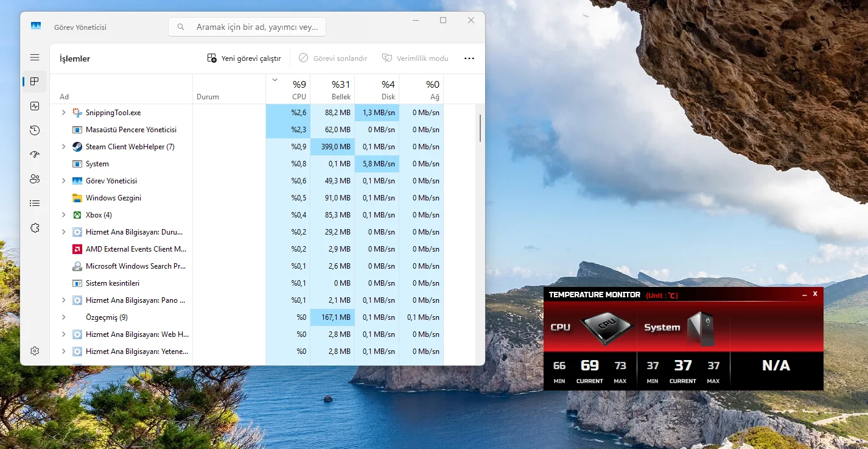Open the hamburger navigation menu
The image size is (868, 449).
pyautogui.click(x=35, y=57)
